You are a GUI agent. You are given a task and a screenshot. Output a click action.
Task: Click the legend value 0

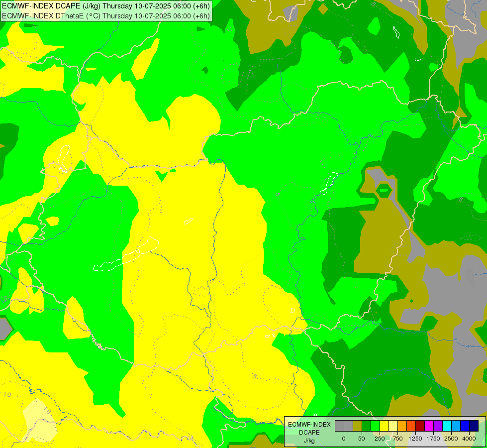(344, 439)
